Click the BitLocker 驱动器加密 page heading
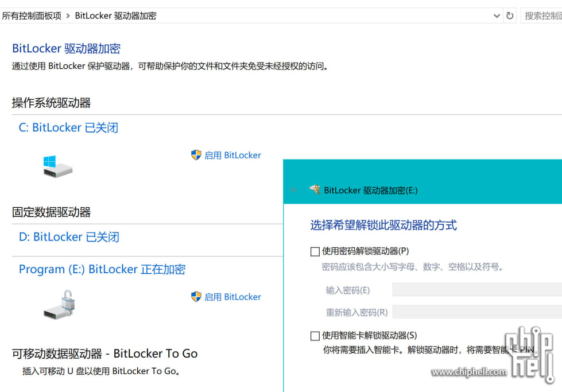 [x=67, y=48]
